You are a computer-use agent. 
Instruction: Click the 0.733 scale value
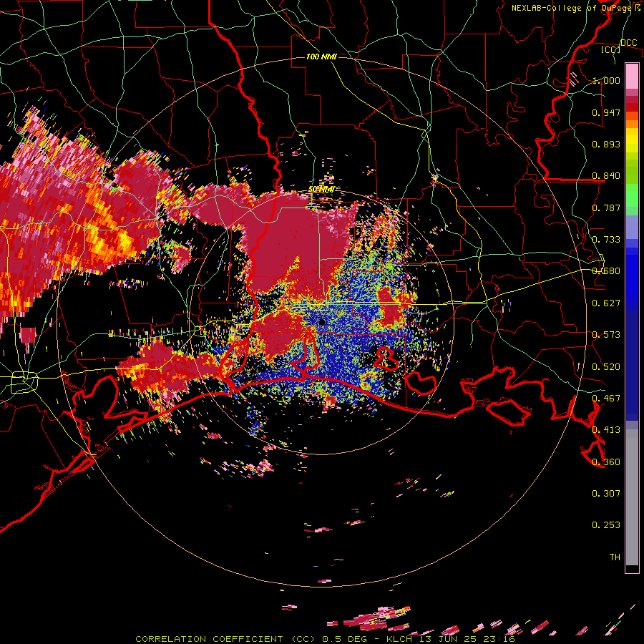pos(606,240)
